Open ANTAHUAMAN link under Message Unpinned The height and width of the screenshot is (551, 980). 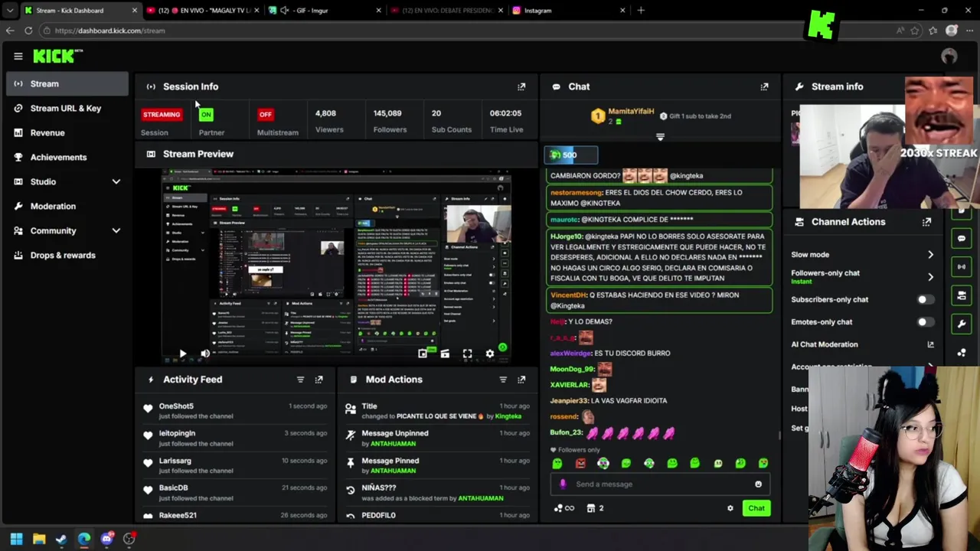(393, 444)
